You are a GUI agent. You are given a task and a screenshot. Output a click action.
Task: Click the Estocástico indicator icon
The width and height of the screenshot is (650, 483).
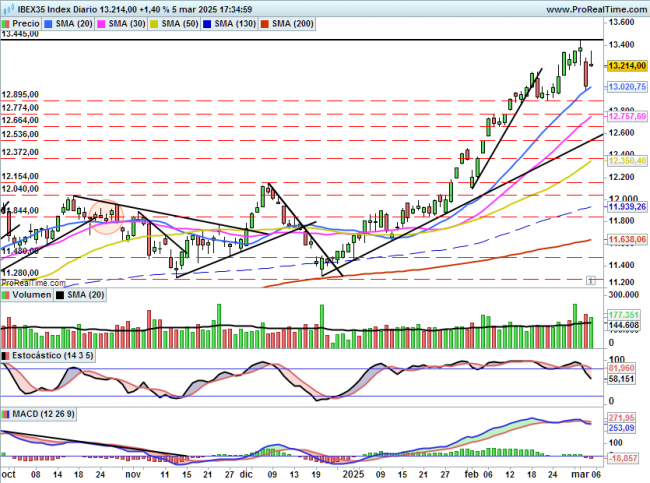point(7,356)
